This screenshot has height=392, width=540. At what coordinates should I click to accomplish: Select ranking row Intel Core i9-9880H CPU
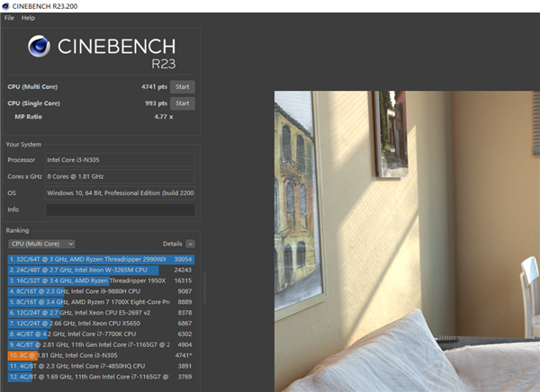point(101,291)
